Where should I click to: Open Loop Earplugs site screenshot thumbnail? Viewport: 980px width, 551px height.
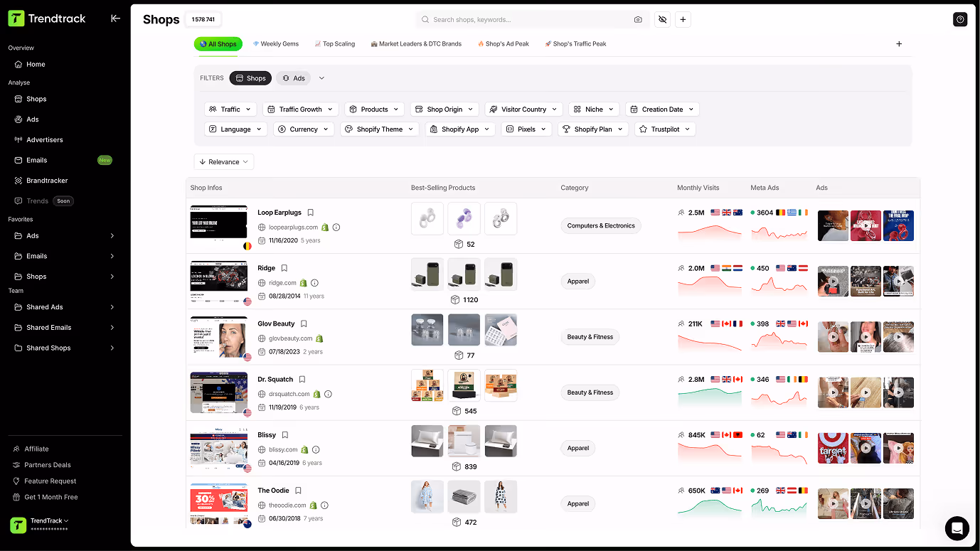219,225
